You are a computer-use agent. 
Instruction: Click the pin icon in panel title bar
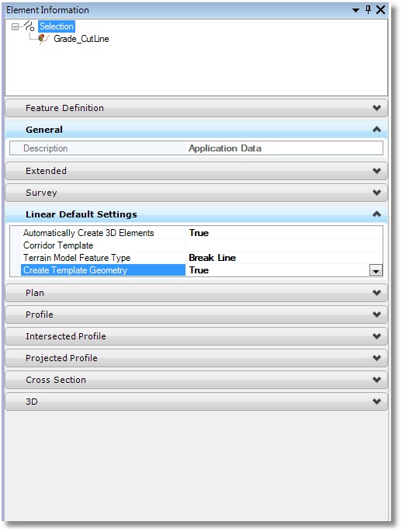pos(368,9)
